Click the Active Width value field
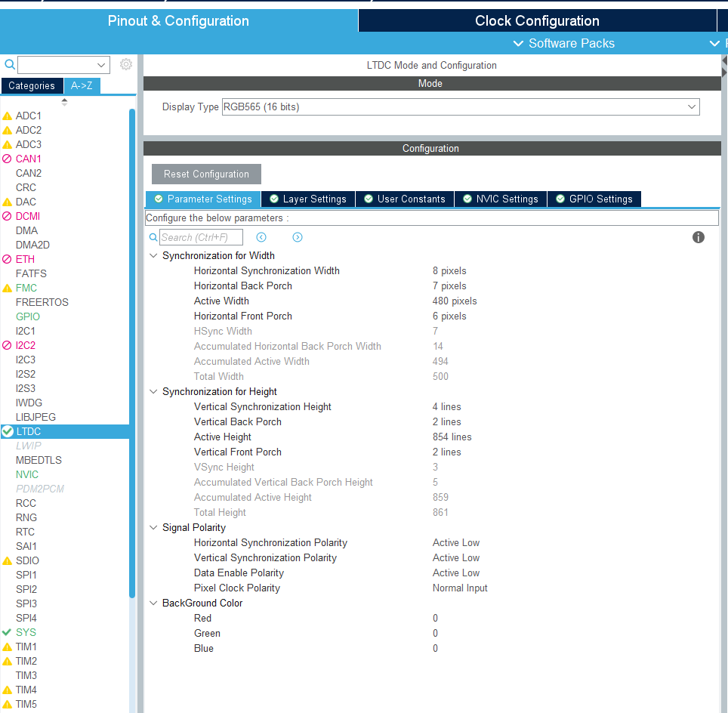Viewport: 728px width, 713px height. 455,301
